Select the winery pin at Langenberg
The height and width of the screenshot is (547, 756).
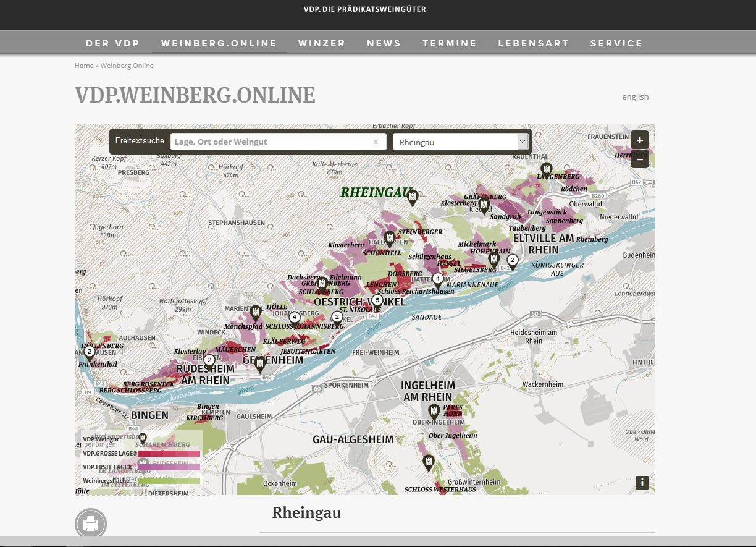tap(546, 170)
